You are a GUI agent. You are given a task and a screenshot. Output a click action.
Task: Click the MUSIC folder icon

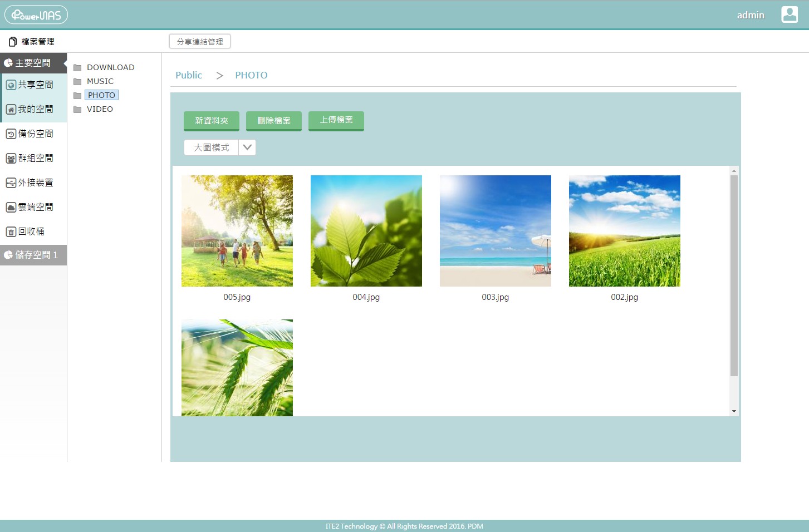[77, 82]
